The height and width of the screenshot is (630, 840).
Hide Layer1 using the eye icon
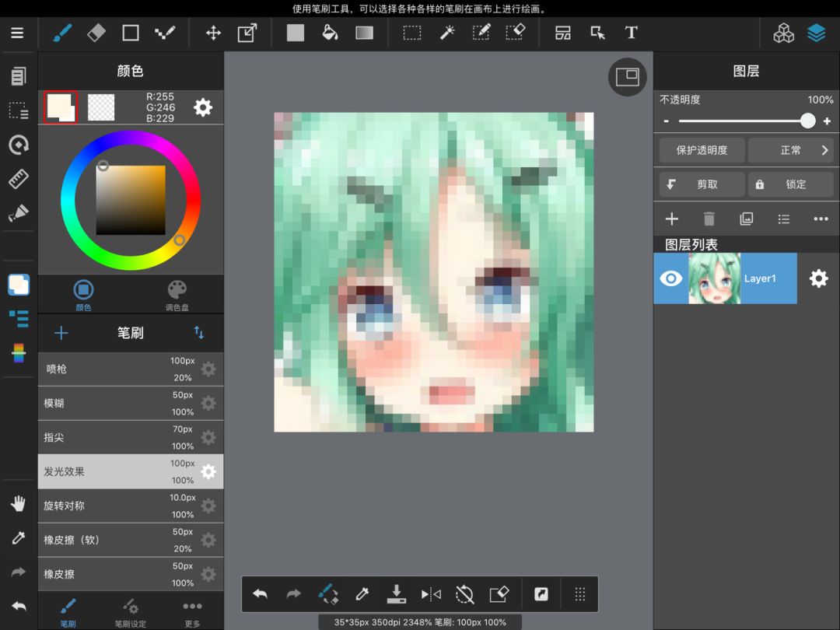coord(670,278)
